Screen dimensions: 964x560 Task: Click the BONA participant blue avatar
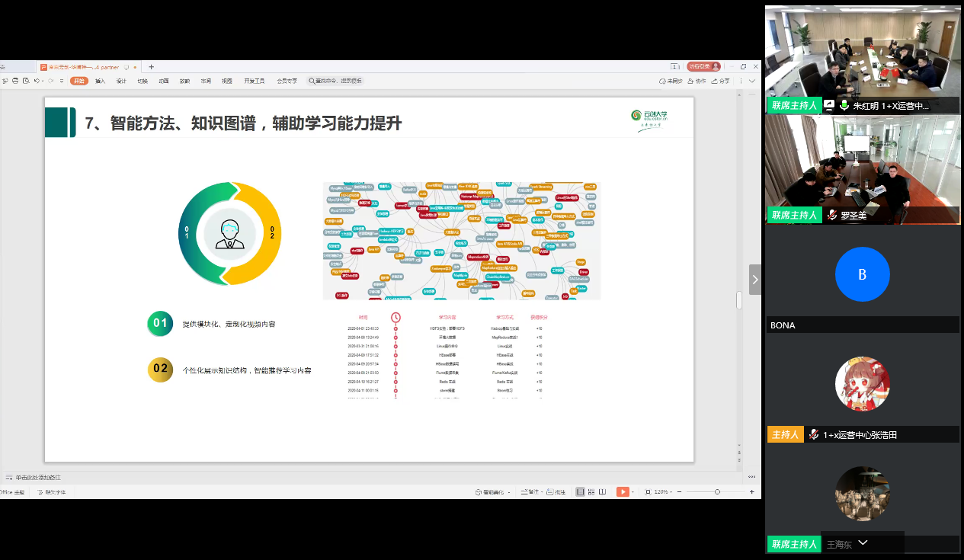862,275
